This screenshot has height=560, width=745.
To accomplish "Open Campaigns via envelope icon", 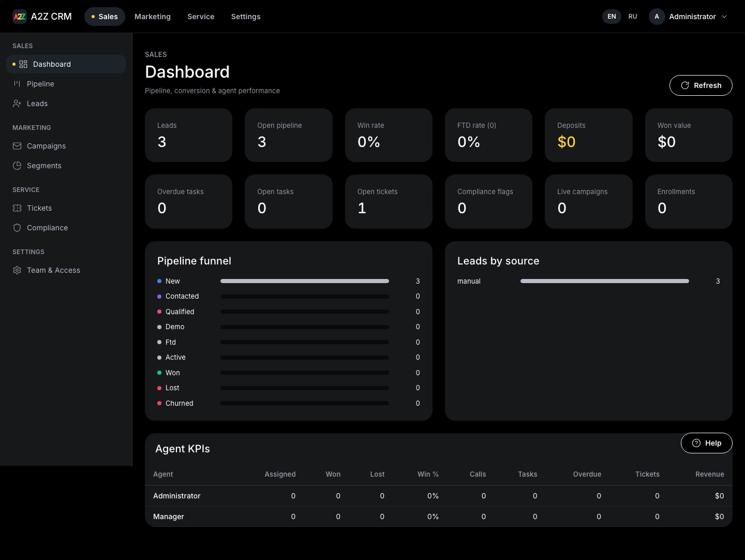I will (x=17, y=146).
